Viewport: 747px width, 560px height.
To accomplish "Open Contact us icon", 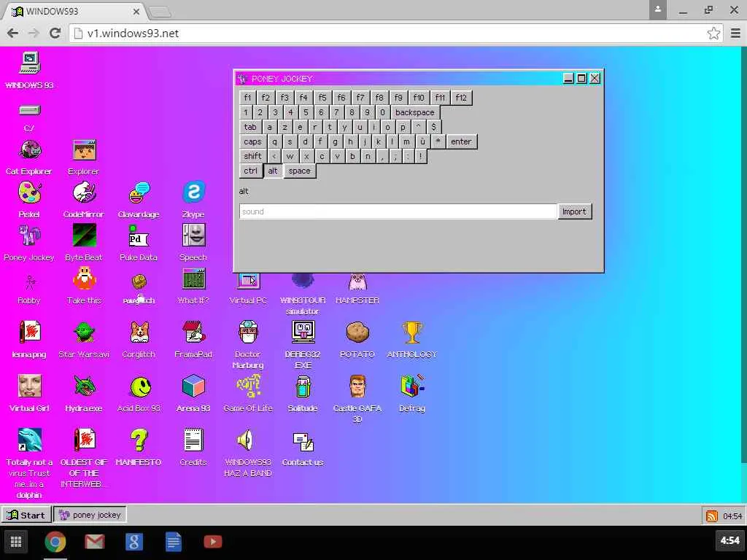I will [x=303, y=441].
